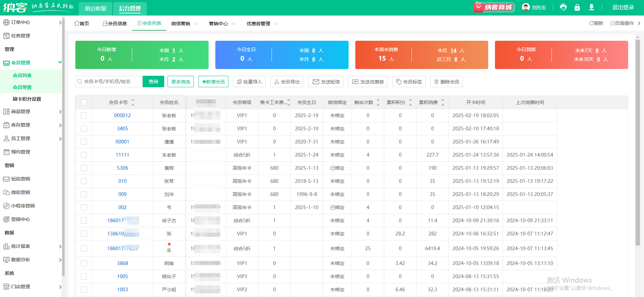Close the 优惠券管理 tab
Screen dimensions: 644x297
276,24
